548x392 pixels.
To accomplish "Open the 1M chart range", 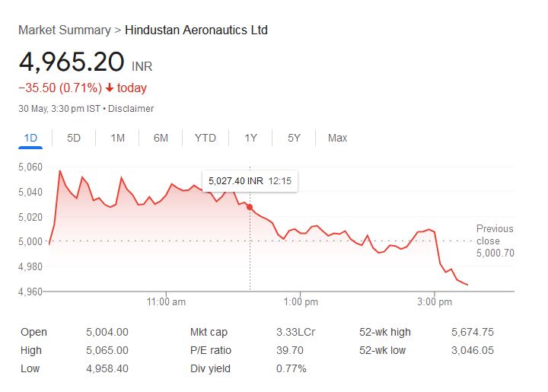I will [x=117, y=138].
